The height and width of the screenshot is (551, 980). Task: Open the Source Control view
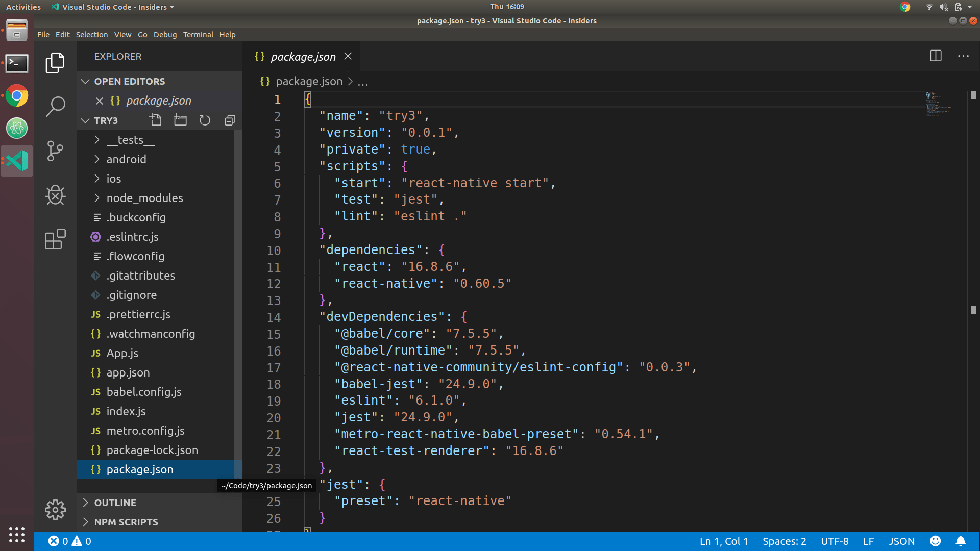(x=55, y=151)
